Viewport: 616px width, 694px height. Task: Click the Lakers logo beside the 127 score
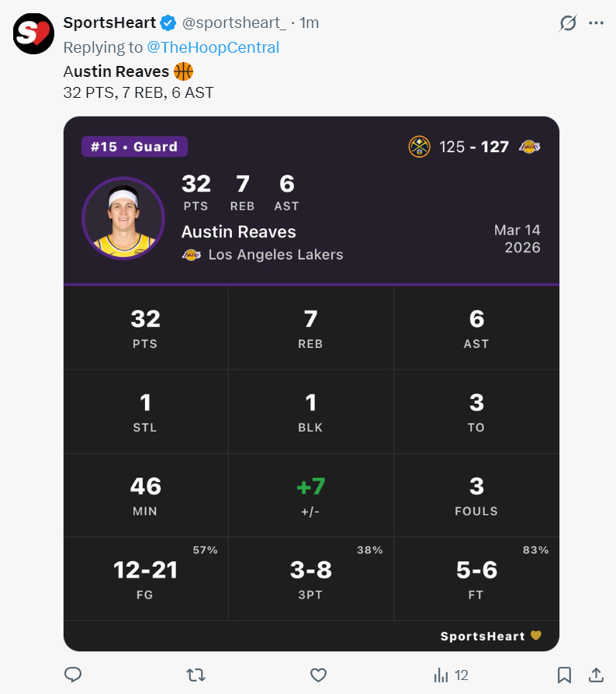[x=530, y=147]
